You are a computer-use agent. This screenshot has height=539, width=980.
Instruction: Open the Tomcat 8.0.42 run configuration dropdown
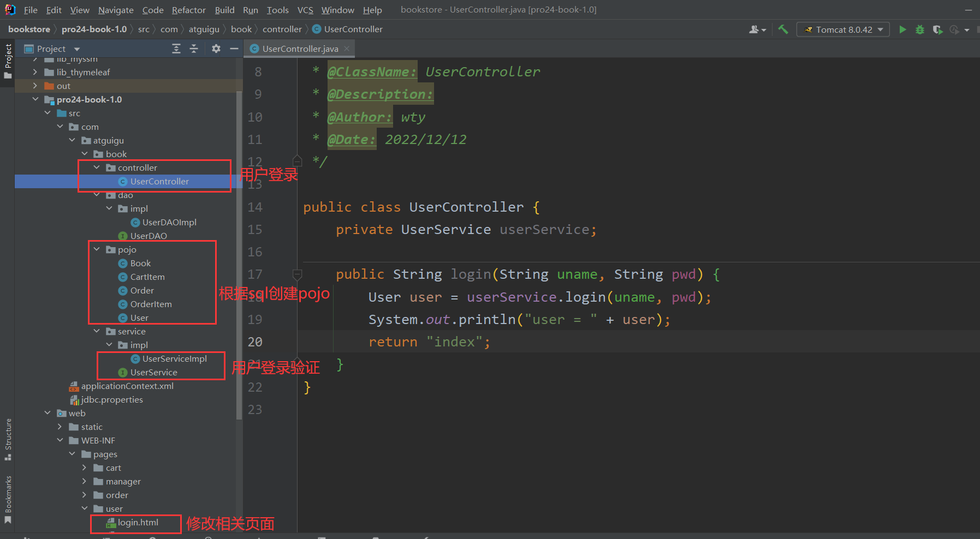click(x=843, y=29)
